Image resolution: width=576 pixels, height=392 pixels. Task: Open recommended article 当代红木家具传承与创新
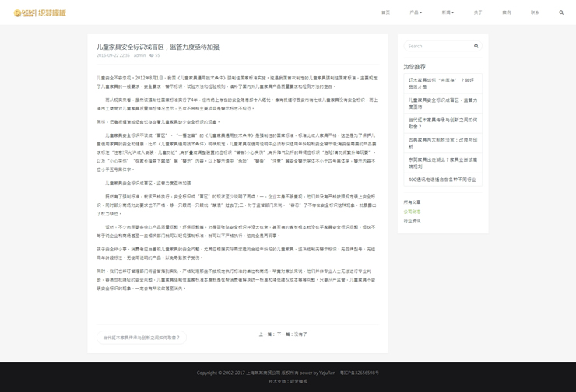tap(442, 123)
